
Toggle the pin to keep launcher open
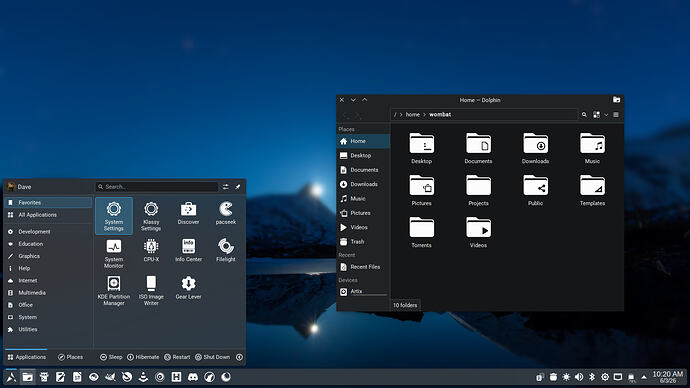[x=238, y=187]
